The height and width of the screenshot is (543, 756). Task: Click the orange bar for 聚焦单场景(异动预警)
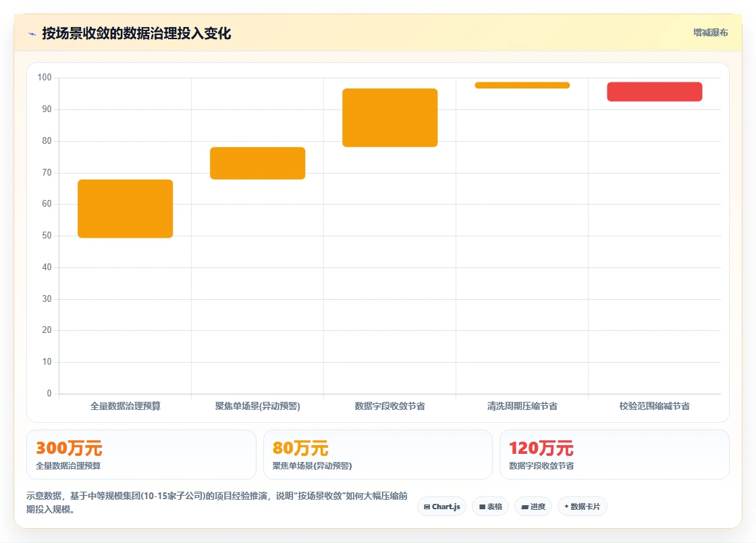pos(257,163)
